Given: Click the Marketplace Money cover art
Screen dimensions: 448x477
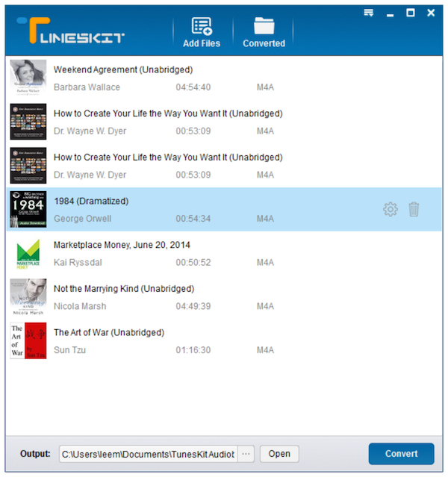Looking at the screenshot, I should pos(28,254).
